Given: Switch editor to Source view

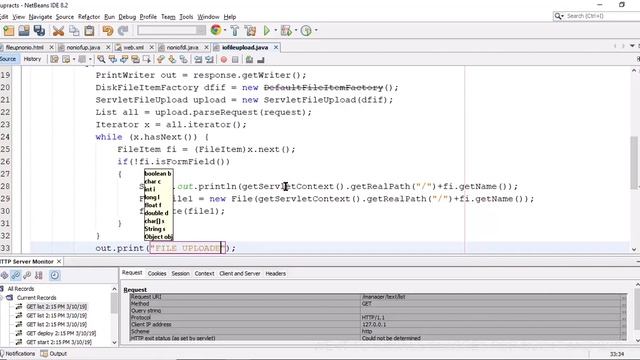Looking at the screenshot, I should (8, 59).
